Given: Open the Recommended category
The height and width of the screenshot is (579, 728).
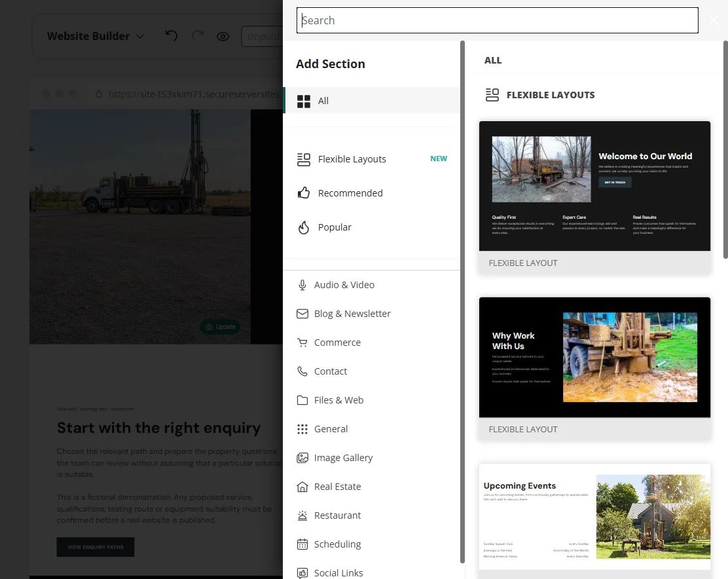Looking at the screenshot, I should click(x=371, y=193).
